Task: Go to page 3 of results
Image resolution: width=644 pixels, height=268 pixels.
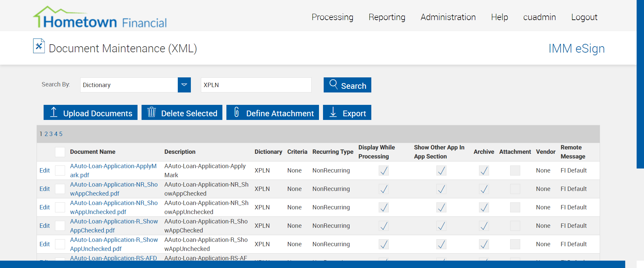Action: 51,134
